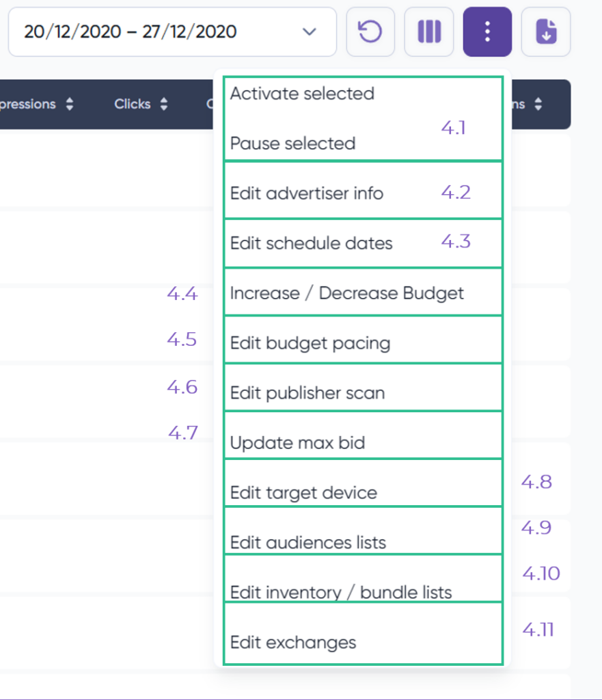Viewport: 602px width, 700px height.
Task: Click the export report download icon
Action: (545, 31)
